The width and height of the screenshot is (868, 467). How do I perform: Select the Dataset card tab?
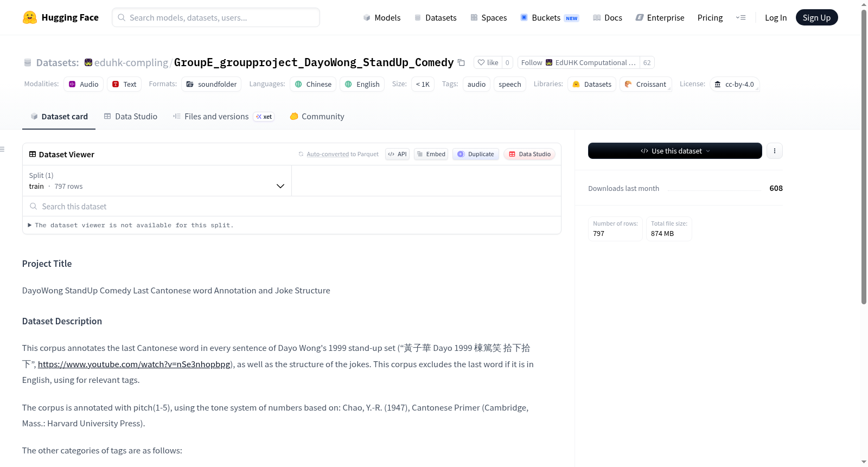[59, 117]
